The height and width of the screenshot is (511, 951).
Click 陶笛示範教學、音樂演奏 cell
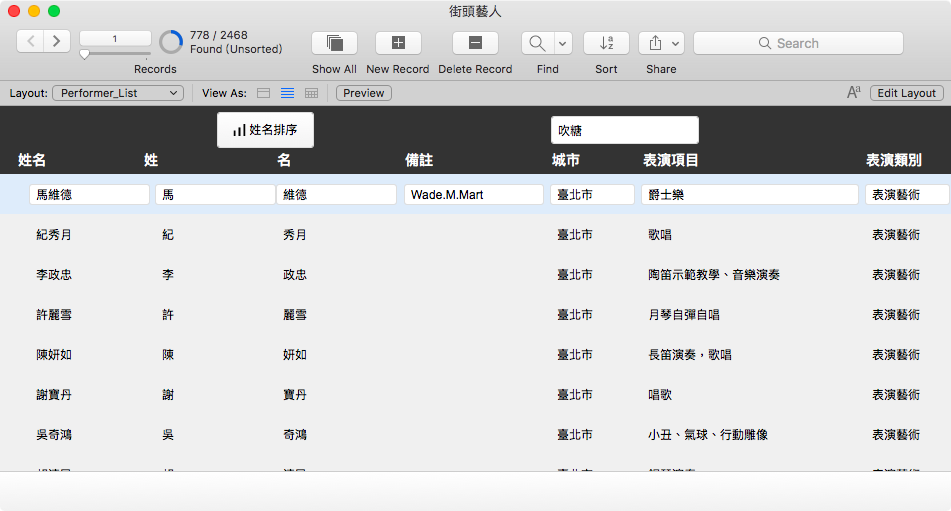point(714,275)
